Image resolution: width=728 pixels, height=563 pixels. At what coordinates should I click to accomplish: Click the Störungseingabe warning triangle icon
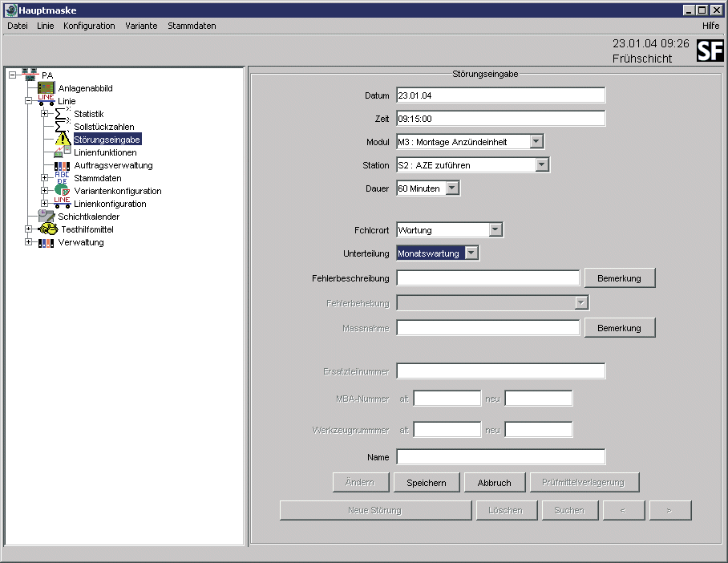coord(63,139)
